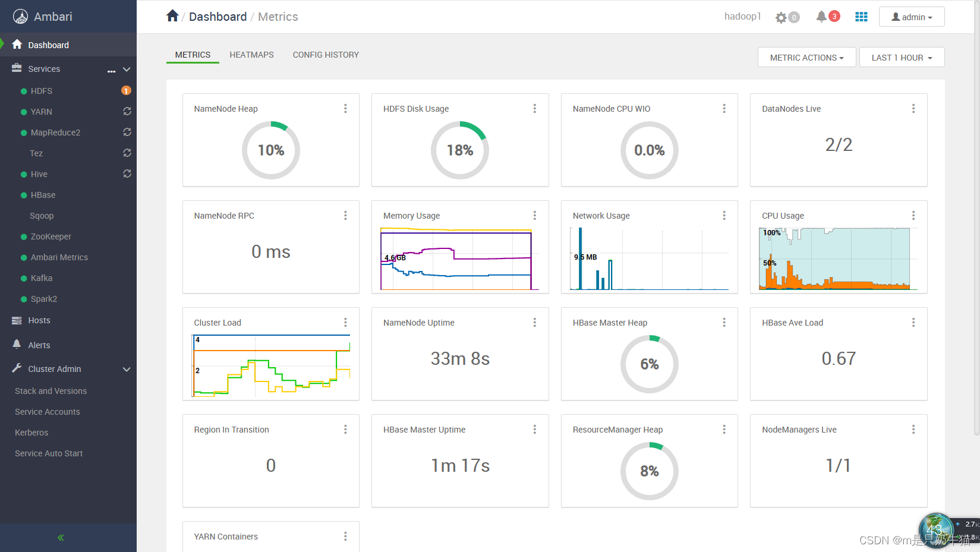This screenshot has height=552, width=980.
Task: Open Services actions ellipsis menu
Action: (x=111, y=71)
